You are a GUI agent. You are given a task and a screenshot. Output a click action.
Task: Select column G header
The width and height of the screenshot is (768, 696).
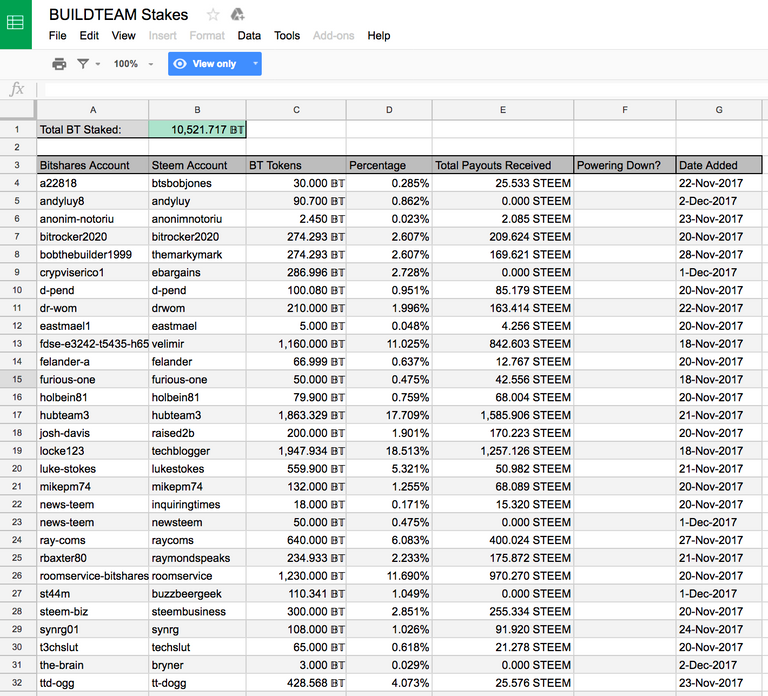pos(719,110)
